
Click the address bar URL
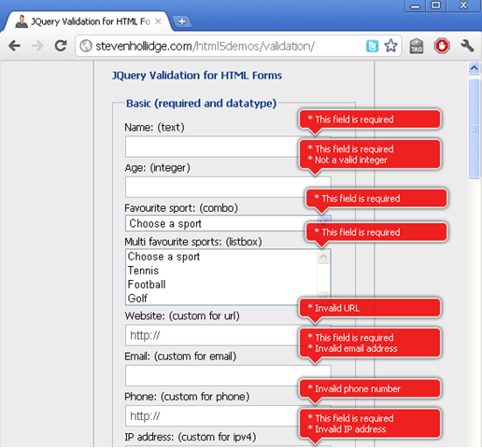206,47
